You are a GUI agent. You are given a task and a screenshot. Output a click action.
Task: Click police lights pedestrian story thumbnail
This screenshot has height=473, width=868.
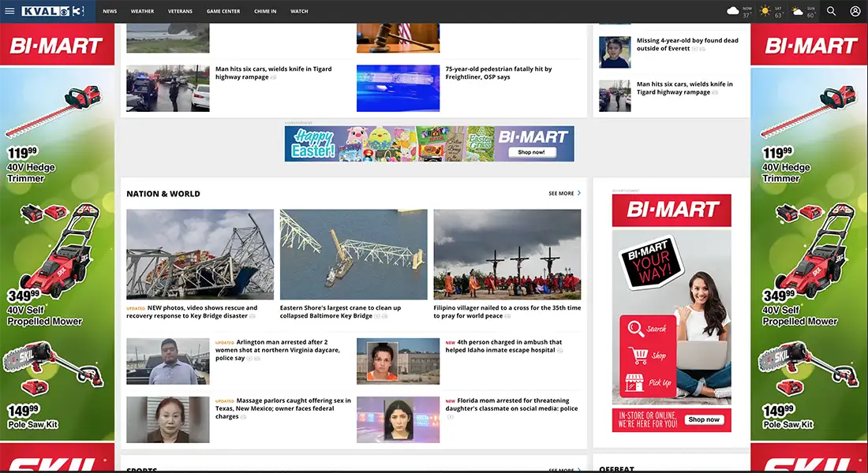point(398,88)
